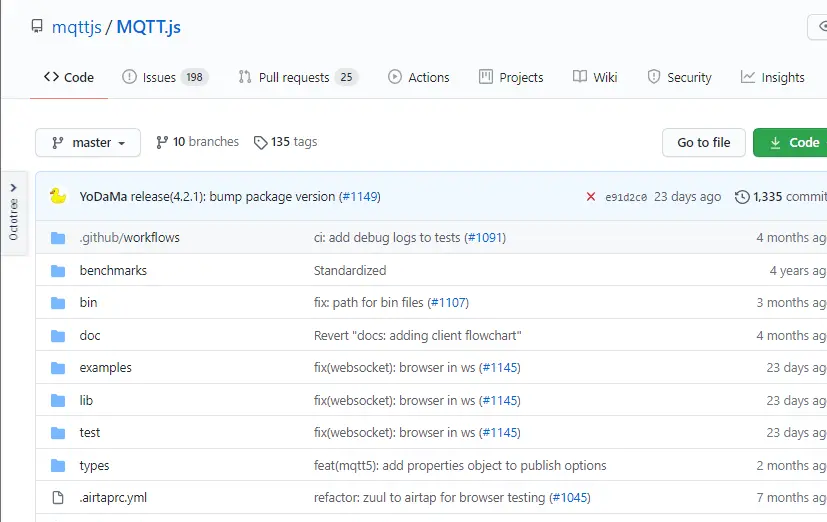Click the folder icon beside test
Viewport: 827px width, 522px height.
58,433
